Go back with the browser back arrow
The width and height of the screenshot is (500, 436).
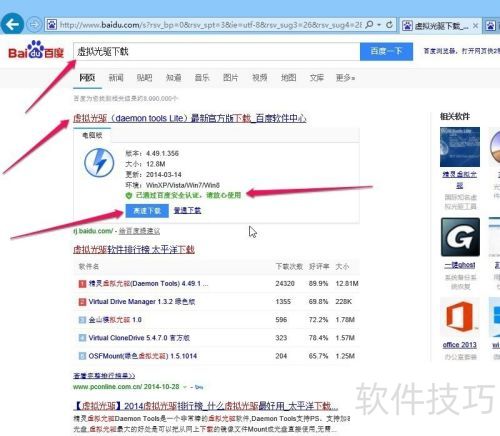(x=12, y=24)
